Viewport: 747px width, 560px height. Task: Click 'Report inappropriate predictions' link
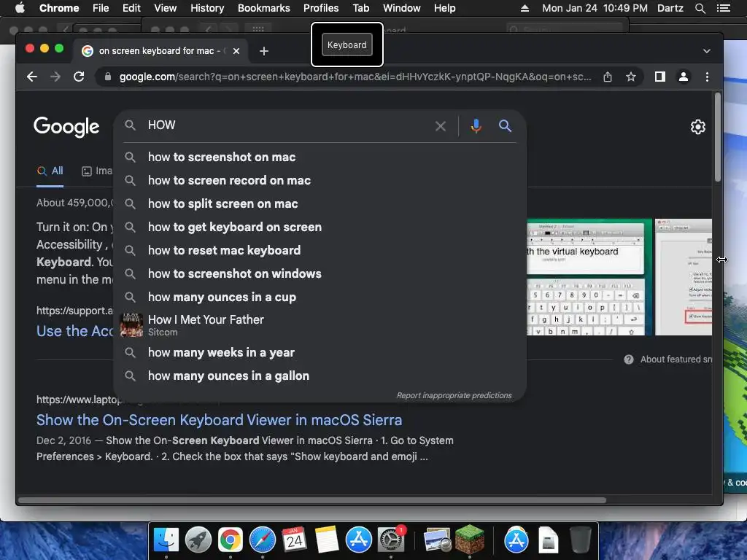pyautogui.click(x=454, y=395)
